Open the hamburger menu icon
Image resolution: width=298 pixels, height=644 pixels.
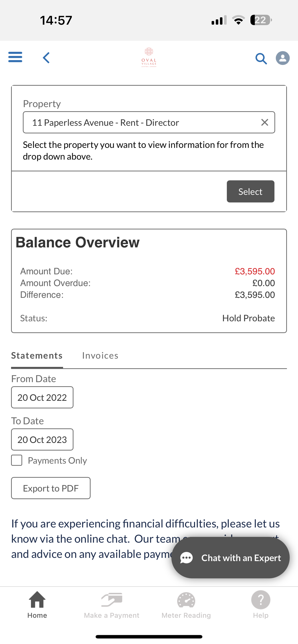tap(15, 57)
